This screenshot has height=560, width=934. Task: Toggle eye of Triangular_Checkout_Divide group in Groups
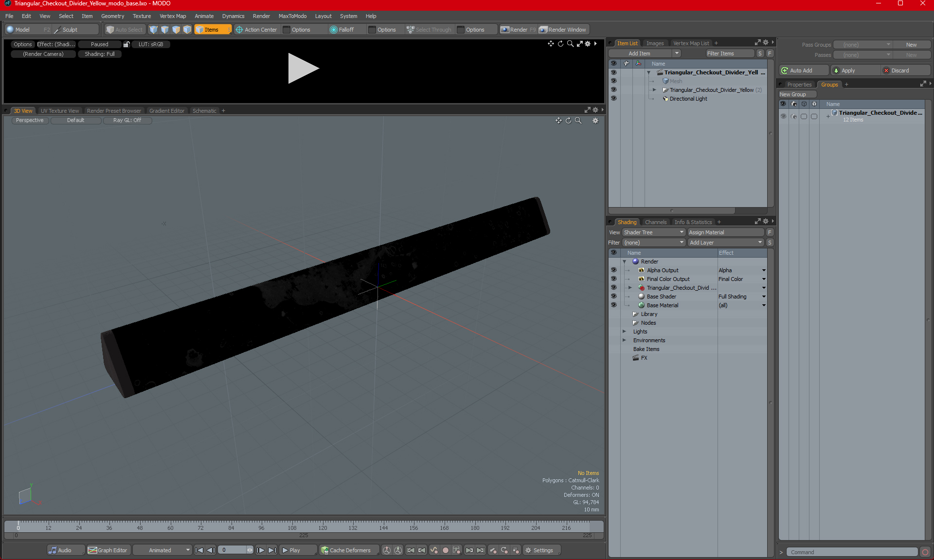tap(783, 116)
